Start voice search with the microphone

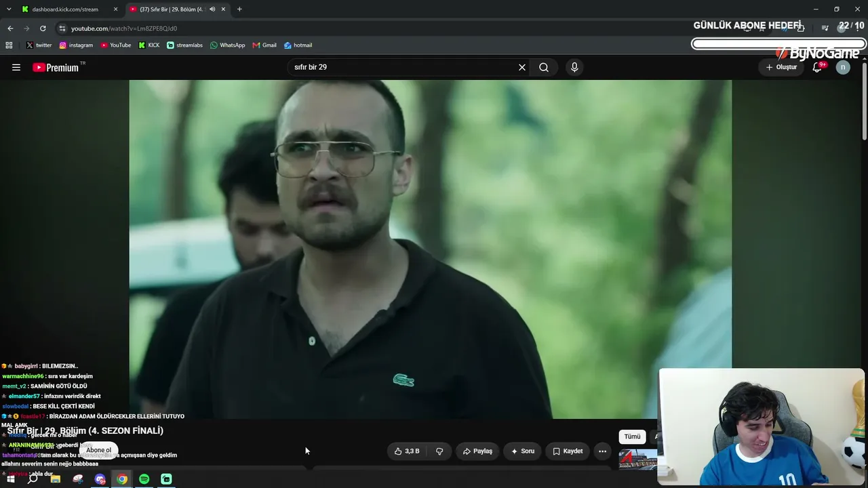click(x=574, y=67)
